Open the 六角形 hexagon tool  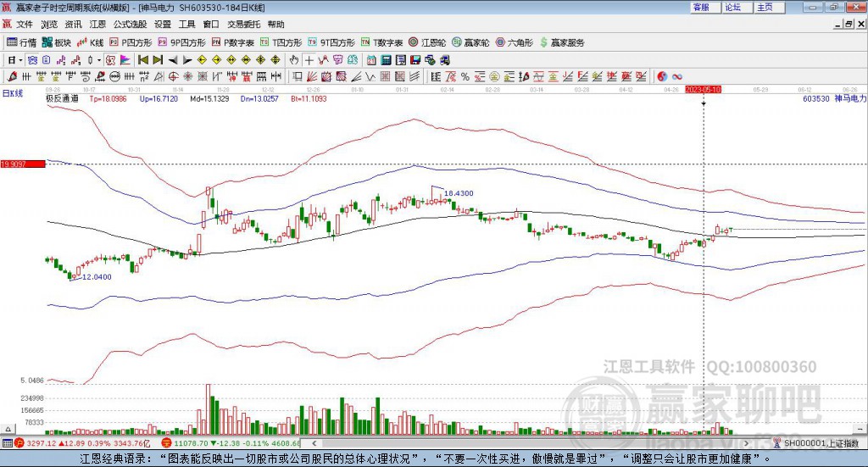point(515,42)
